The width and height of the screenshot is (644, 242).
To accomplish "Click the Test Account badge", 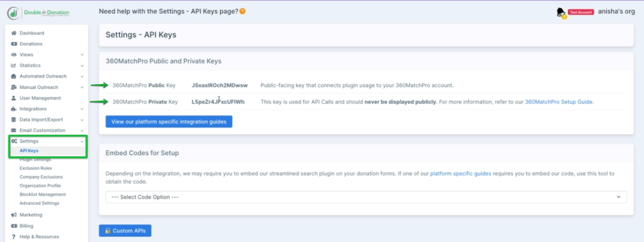I will [x=581, y=12].
